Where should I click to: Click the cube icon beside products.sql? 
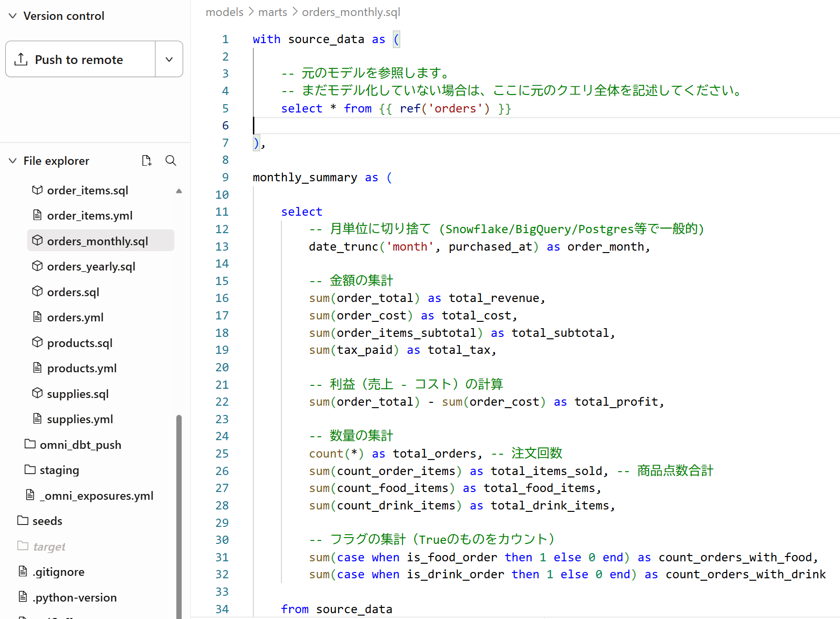pyautogui.click(x=37, y=342)
